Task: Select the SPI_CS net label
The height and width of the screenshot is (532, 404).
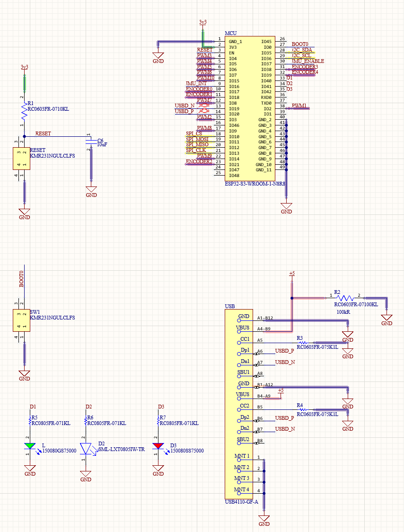Action: coord(193,133)
